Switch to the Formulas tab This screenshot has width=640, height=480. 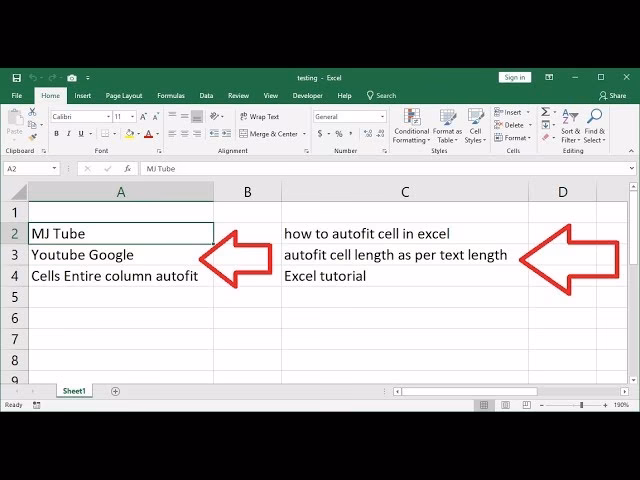pyautogui.click(x=170, y=96)
